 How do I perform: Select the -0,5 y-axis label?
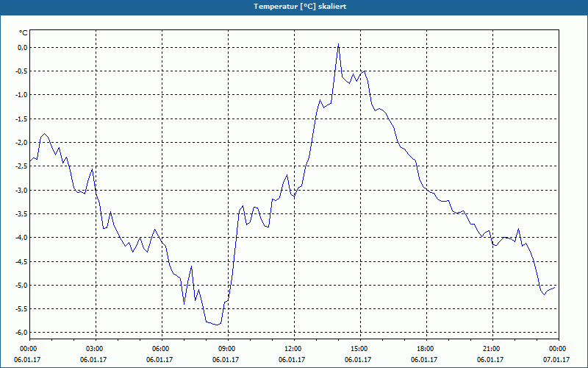tap(21, 71)
